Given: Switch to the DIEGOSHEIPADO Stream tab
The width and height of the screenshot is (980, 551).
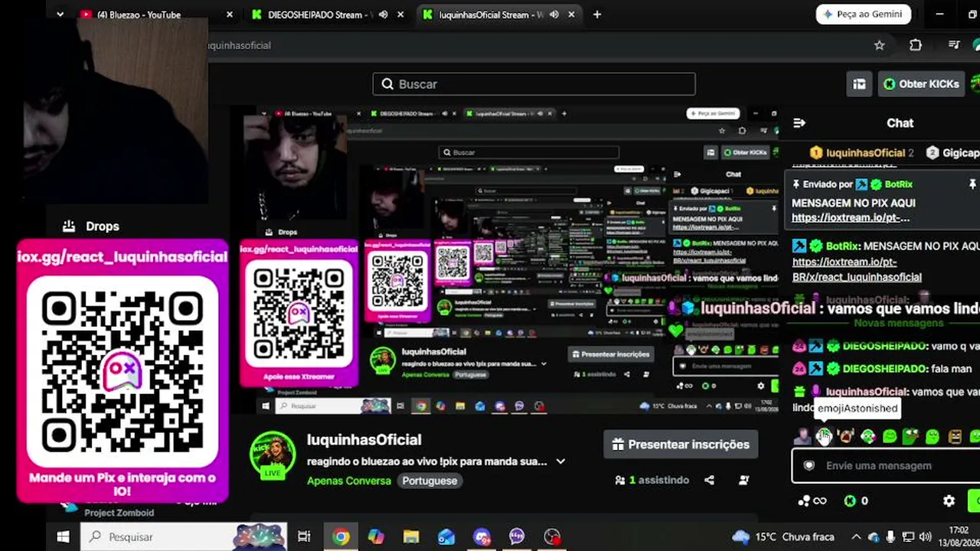Looking at the screenshot, I should tap(329, 15).
